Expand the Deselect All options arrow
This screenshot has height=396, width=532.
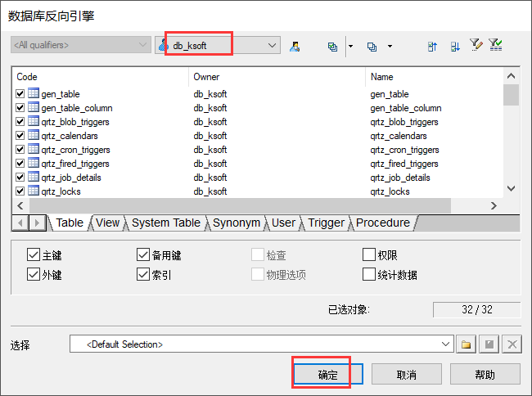[x=390, y=47]
